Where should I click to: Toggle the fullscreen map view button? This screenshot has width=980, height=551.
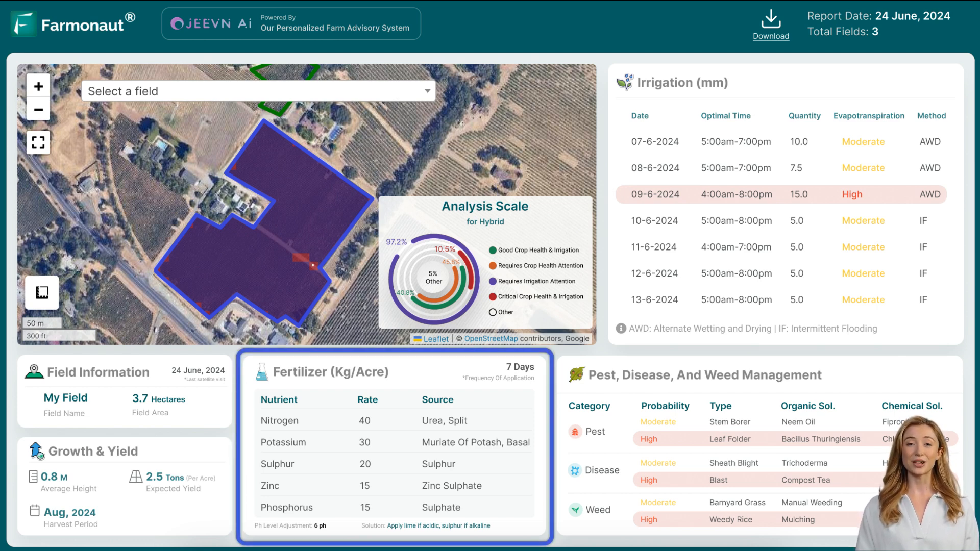point(38,142)
